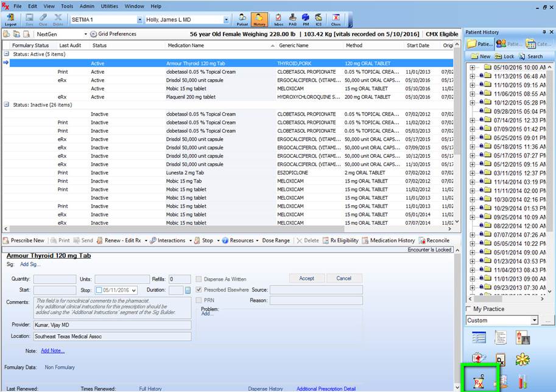Open the test tubes lab icon
The width and height of the screenshot is (556, 392).
coord(523,382)
